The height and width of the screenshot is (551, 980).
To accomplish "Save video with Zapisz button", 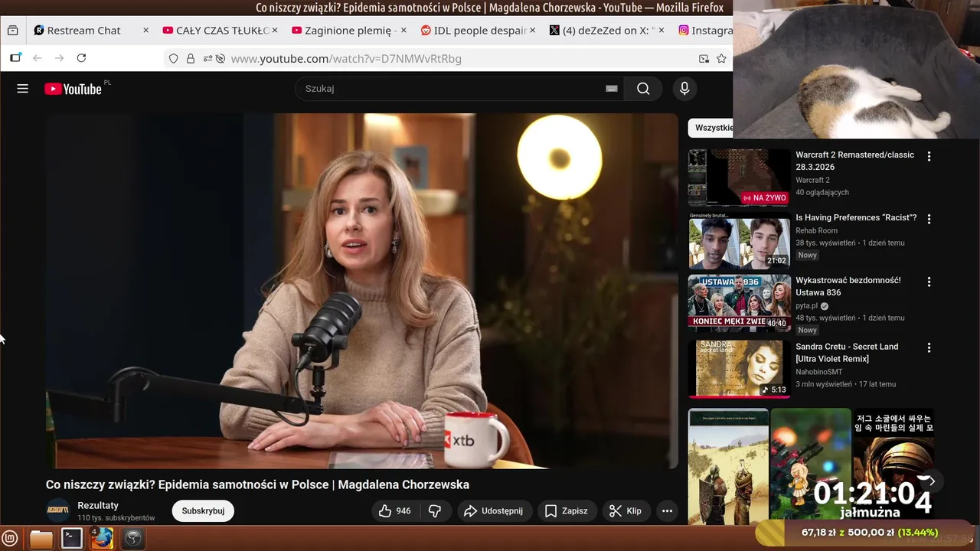I will [566, 511].
